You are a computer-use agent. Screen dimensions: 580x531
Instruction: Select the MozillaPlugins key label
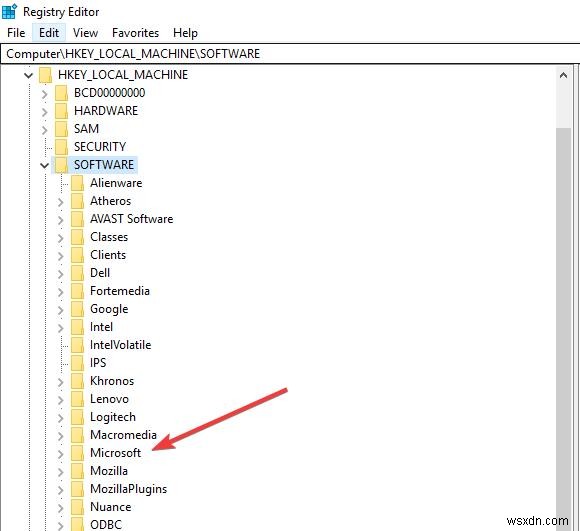point(128,489)
